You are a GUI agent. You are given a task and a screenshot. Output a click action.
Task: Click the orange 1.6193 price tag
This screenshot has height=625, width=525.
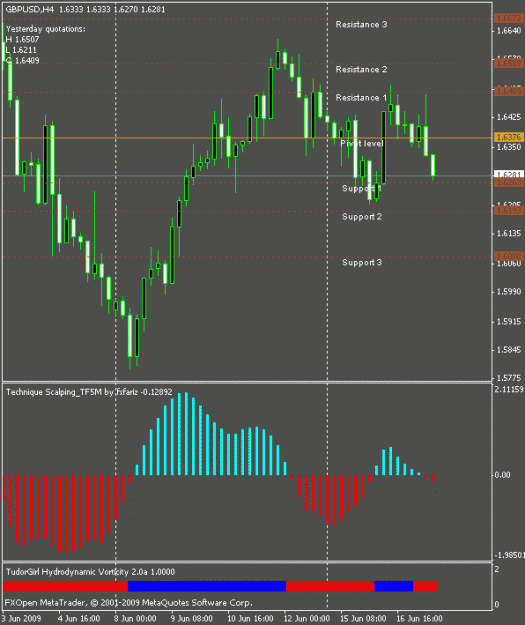tap(509, 210)
